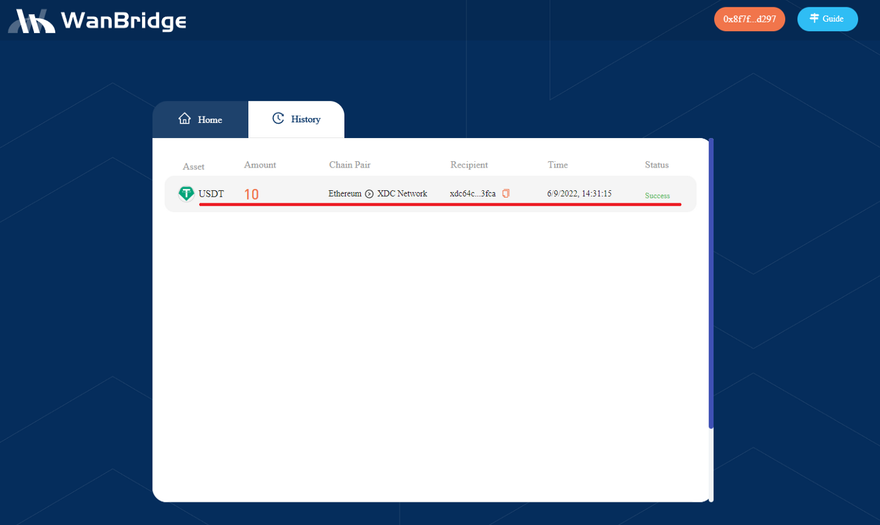Click the WanBridge brand name text
This screenshot has height=525, width=880.
[x=122, y=20]
